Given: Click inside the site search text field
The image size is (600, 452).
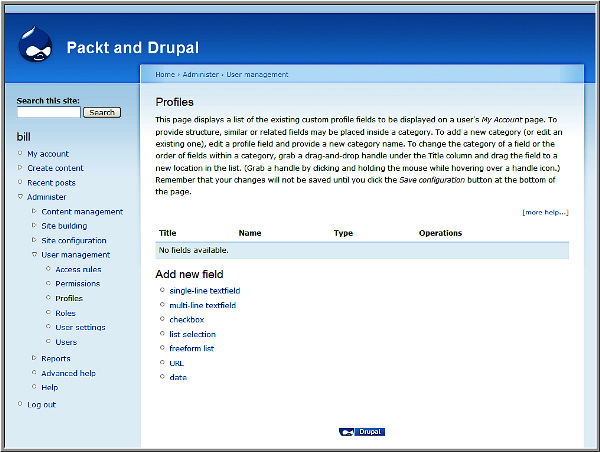Looking at the screenshot, I should point(49,113).
